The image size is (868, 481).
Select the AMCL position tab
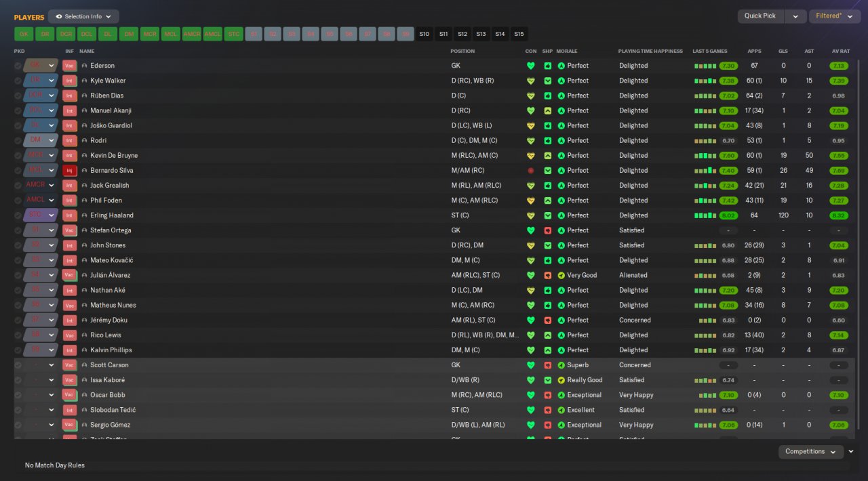(213, 34)
